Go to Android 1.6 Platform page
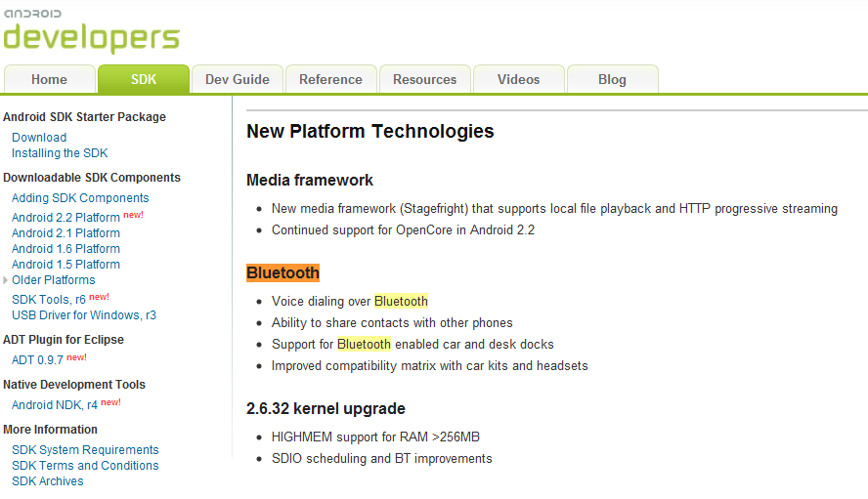 (65, 249)
